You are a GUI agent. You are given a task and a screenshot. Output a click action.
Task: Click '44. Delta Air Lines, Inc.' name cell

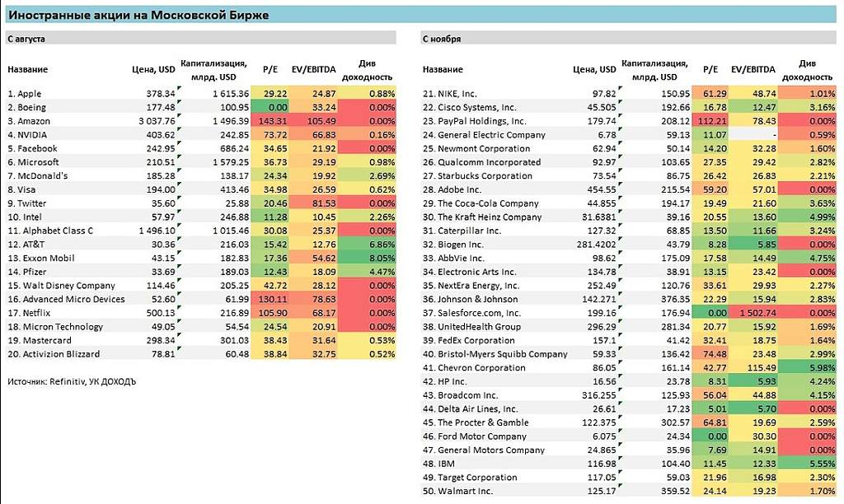pyautogui.click(x=470, y=408)
